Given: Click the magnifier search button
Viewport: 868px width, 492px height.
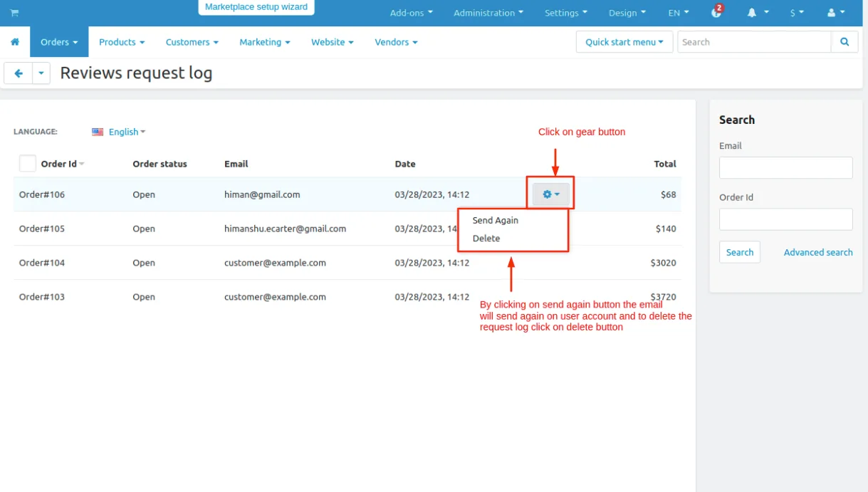Looking at the screenshot, I should [845, 42].
